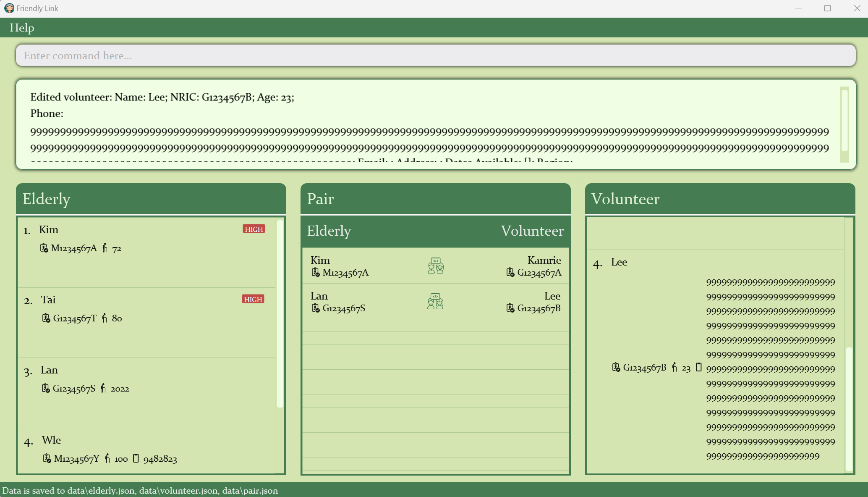Click the NRIC icon beside G1234567B in the Volunteer panel
The height and width of the screenshot is (497, 868).
click(x=616, y=367)
